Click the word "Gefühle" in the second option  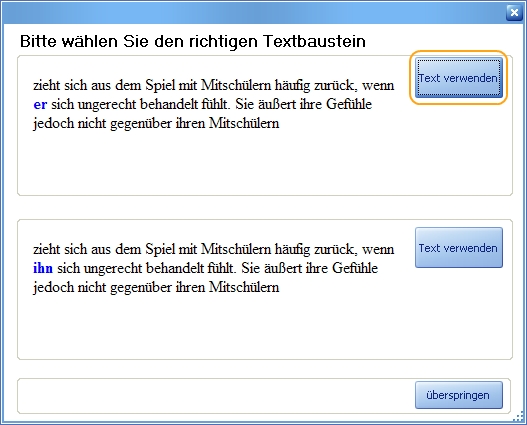coord(355,268)
